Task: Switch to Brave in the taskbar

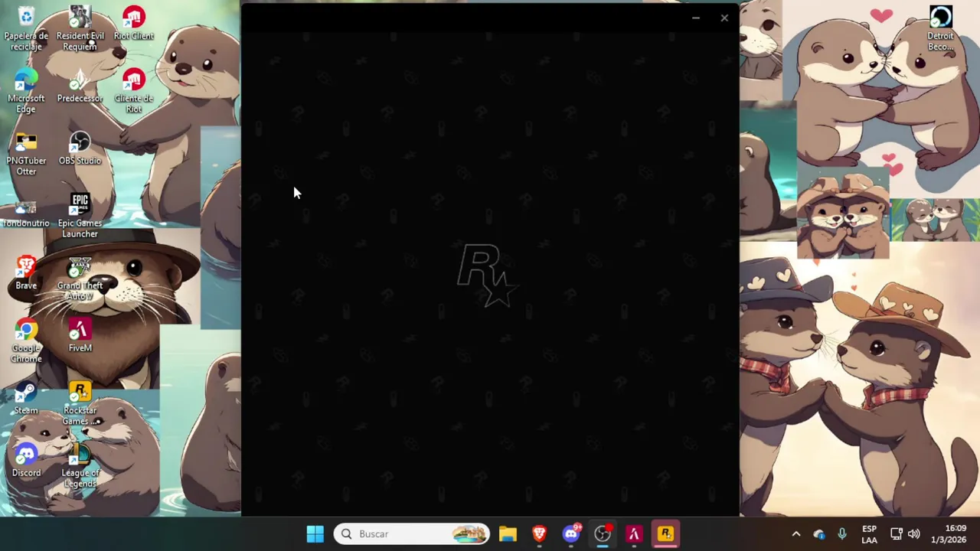Action: click(539, 533)
